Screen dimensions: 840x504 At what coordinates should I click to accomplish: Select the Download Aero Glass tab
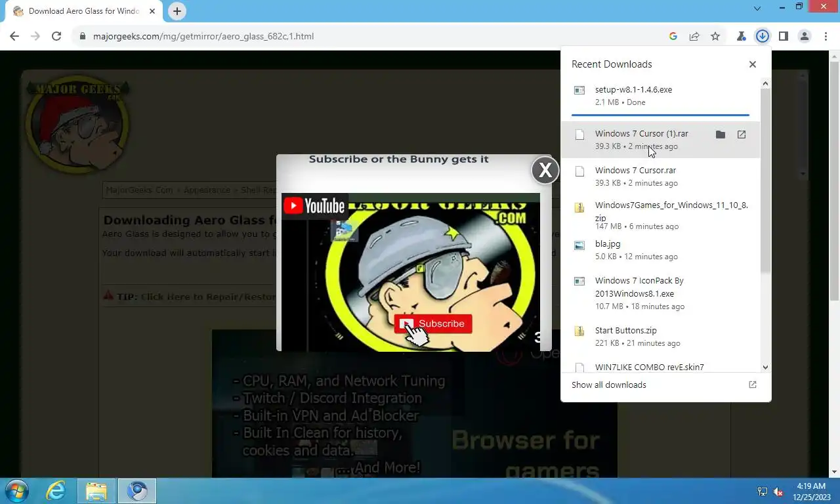coord(83,11)
